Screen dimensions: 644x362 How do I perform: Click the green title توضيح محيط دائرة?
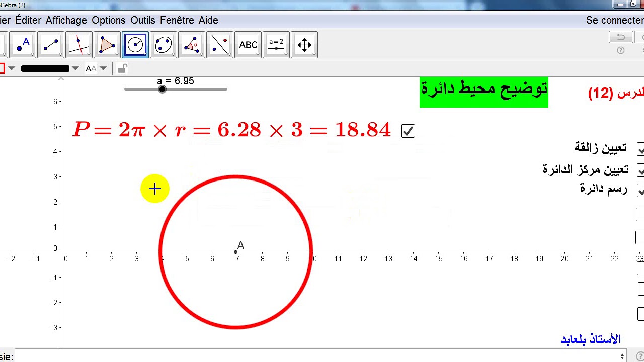pyautogui.click(x=484, y=92)
